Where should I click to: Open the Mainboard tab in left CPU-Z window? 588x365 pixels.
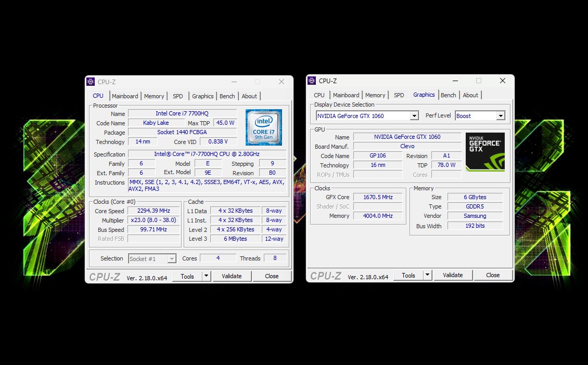[125, 96]
